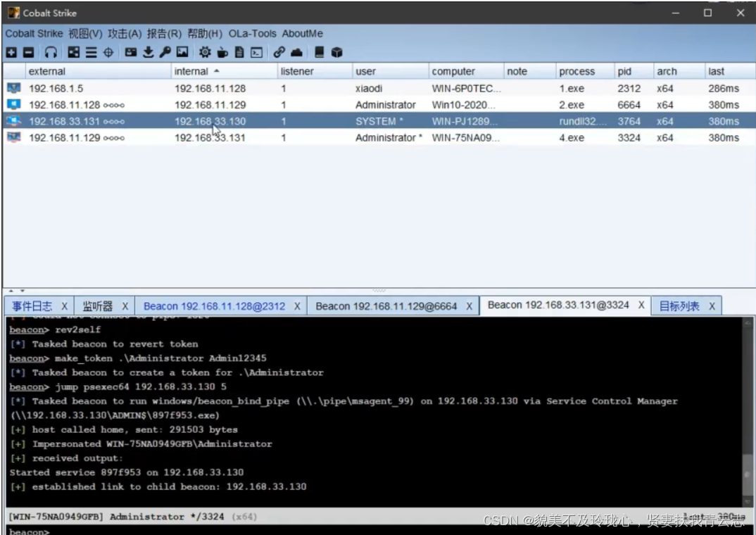Viewport: 756px width, 535px height.
Task: Open the 帮助(H) menu
Action: pos(204,34)
